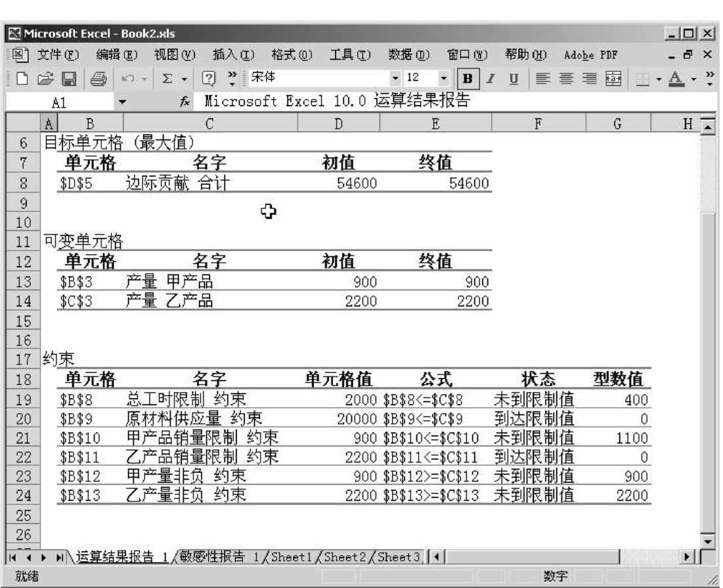
Task: Click first-sheet tab scroll button
Action: [x=13, y=558]
